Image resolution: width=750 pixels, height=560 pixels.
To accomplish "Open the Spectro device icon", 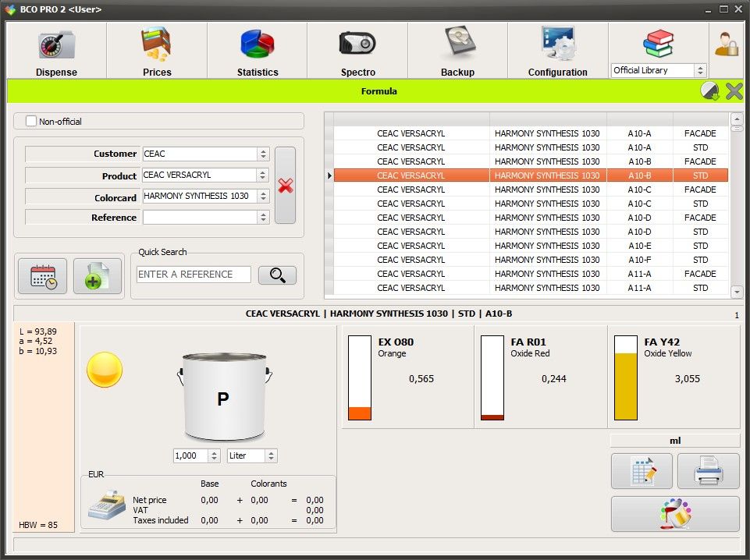I will 357,44.
